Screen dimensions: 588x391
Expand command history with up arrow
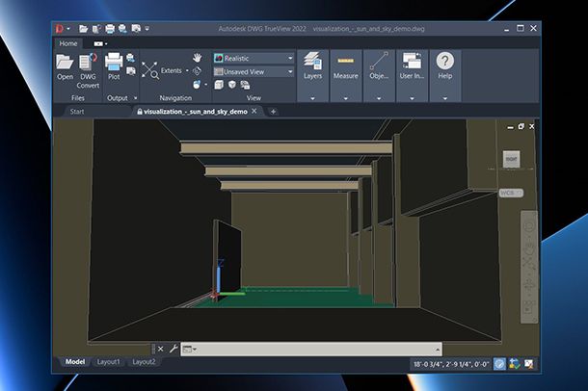point(438,350)
